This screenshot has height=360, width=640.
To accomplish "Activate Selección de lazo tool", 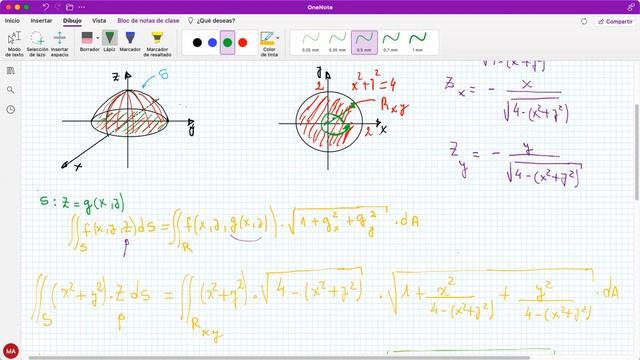I will [x=37, y=43].
